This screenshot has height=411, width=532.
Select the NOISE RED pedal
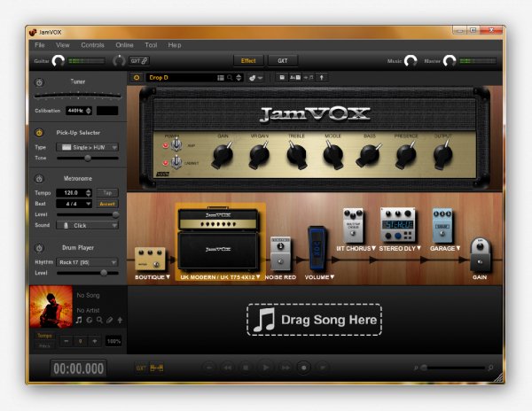click(280, 253)
